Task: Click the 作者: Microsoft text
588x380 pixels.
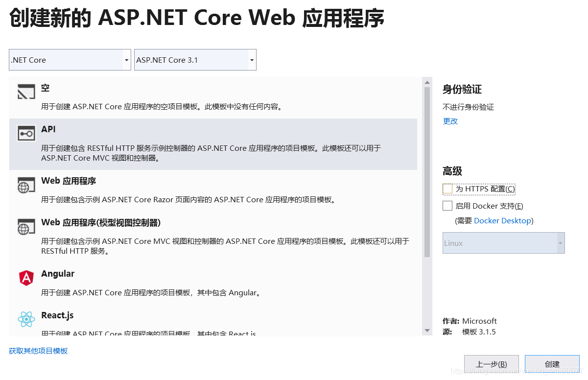Action: pyautogui.click(x=470, y=321)
